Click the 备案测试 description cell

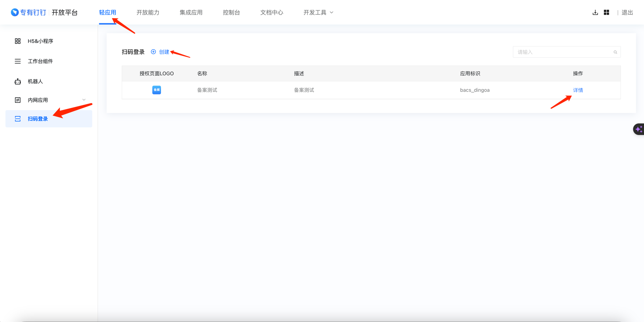304,90
